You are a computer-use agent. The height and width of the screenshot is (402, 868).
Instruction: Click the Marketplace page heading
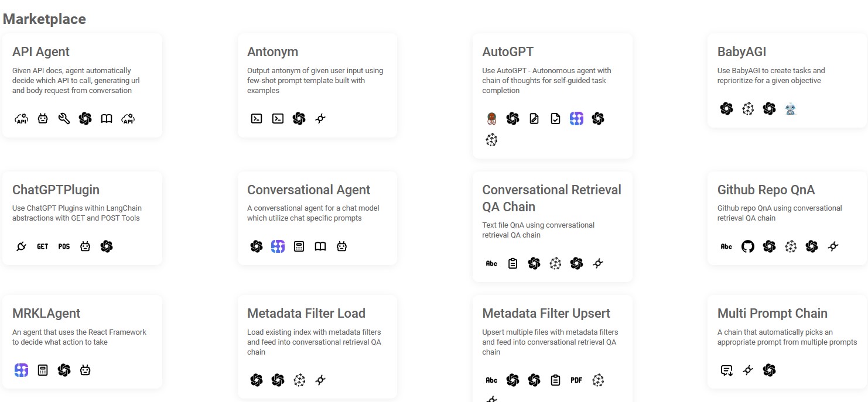[x=45, y=19]
